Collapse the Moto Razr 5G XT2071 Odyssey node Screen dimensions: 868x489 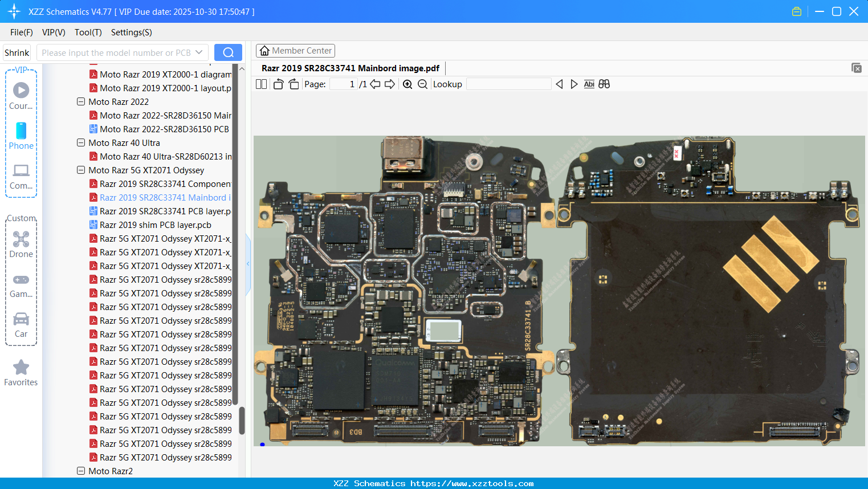tap(80, 170)
